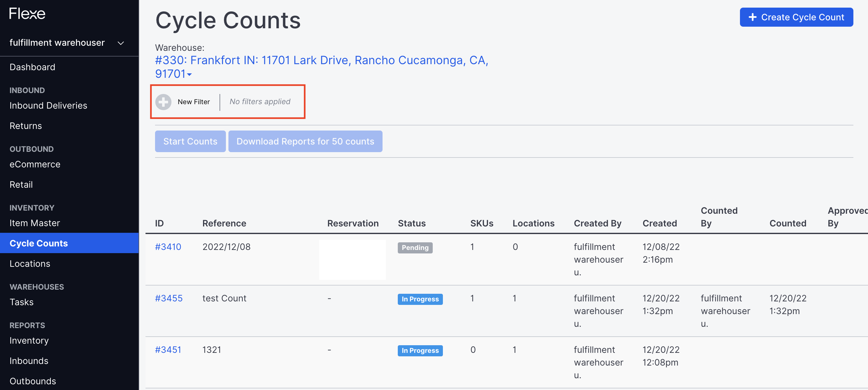Collapse the account chevron in the sidebar
This screenshot has height=390, width=868.
120,43
